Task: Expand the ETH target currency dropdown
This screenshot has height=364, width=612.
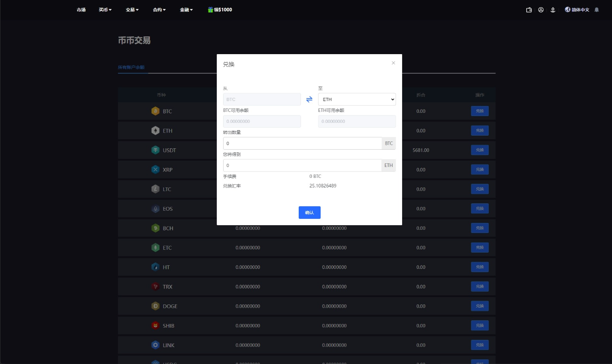Action: click(x=357, y=99)
